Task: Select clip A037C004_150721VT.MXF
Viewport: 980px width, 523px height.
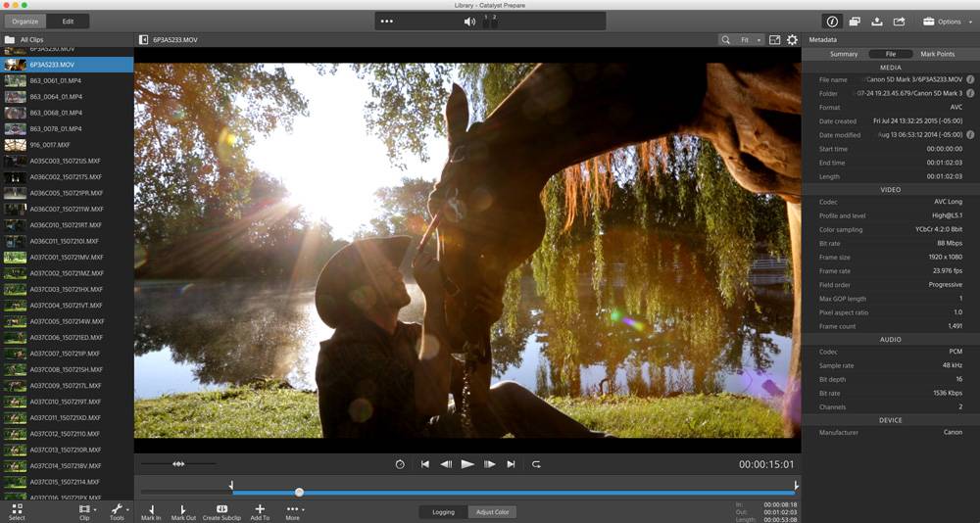Action: pyautogui.click(x=67, y=305)
